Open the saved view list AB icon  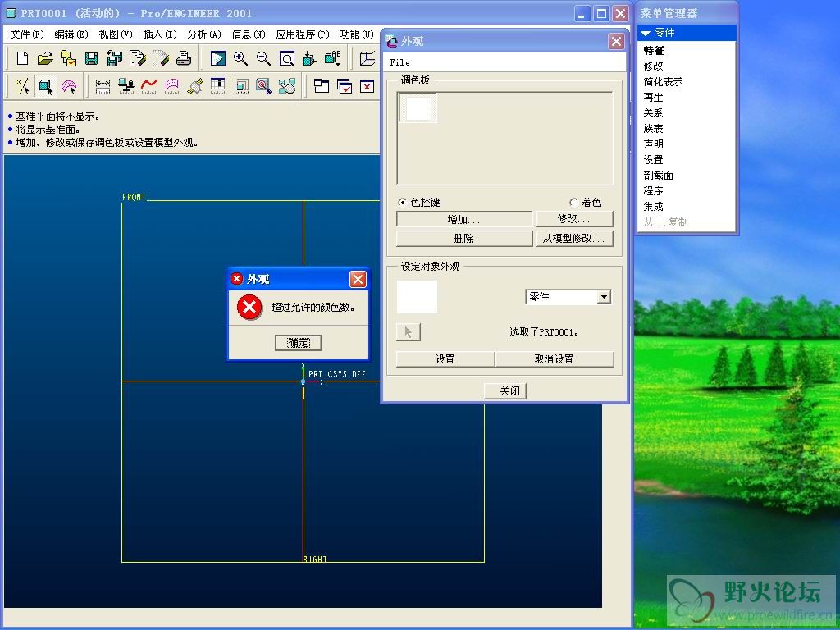click(x=333, y=58)
